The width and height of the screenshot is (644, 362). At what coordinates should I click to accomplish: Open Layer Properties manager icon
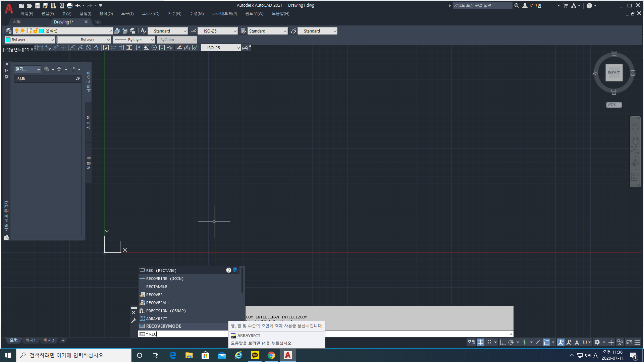[9, 31]
